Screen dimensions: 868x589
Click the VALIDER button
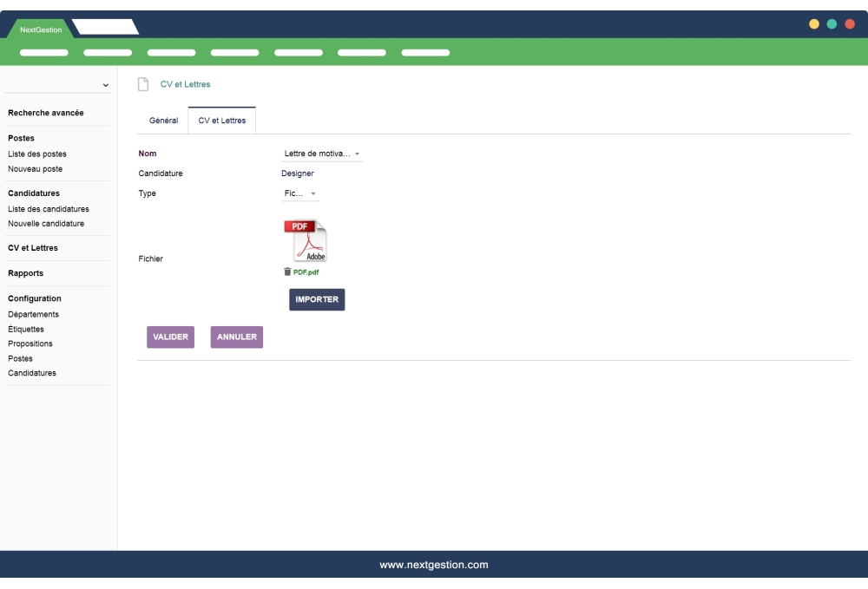(x=170, y=337)
